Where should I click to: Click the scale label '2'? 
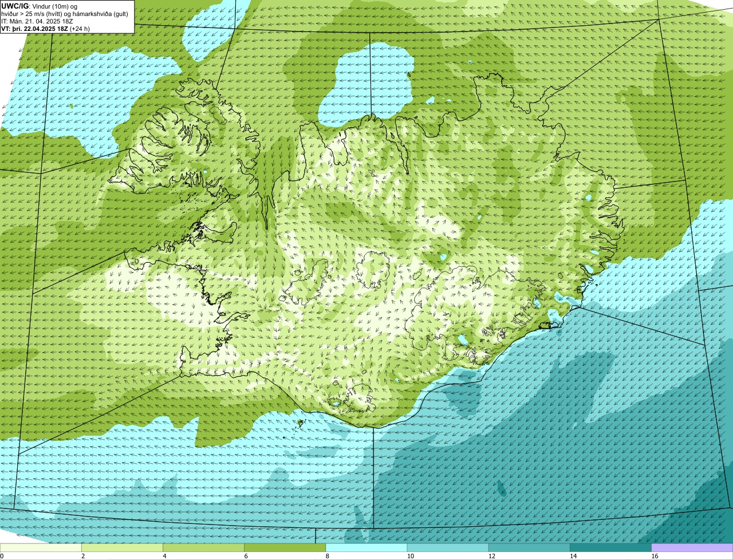(x=83, y=556)
